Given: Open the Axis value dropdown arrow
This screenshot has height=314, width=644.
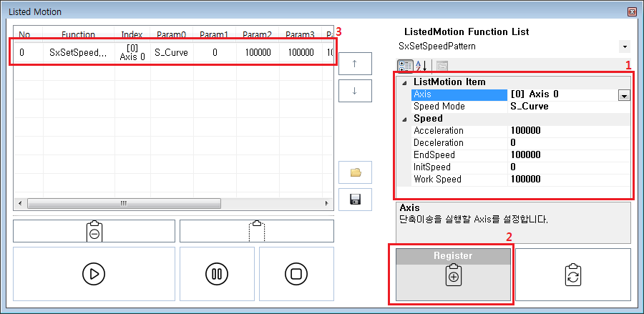Looking at the screenshot, I should coord(623,95).
